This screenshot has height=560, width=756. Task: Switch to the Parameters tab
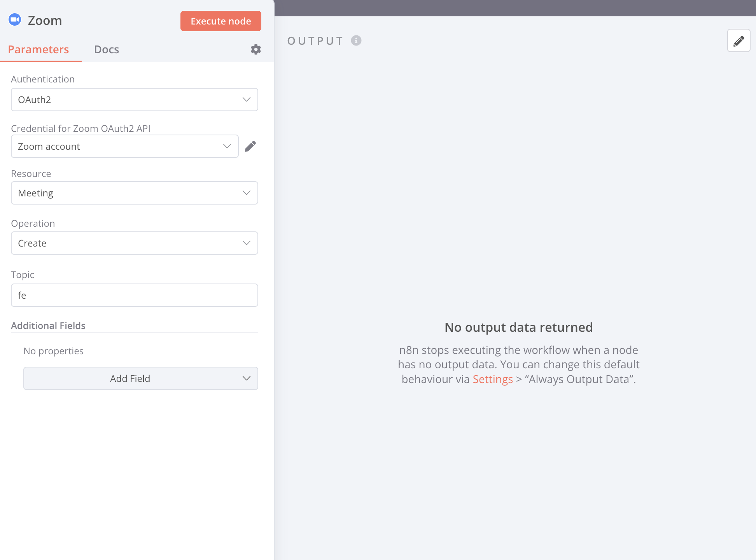tap(38, 49)
